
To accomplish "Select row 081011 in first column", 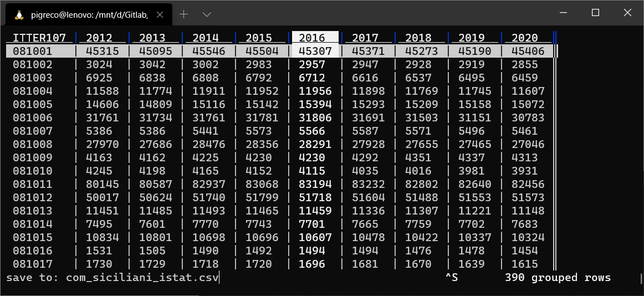I will (x=33, y=184).
